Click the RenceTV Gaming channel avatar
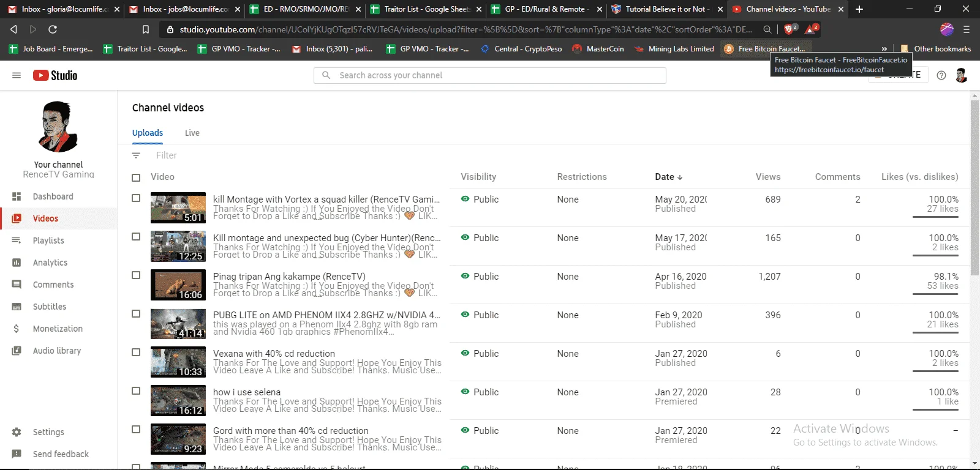This screenshot has height=470, width=980. click(x=59, y=127)
